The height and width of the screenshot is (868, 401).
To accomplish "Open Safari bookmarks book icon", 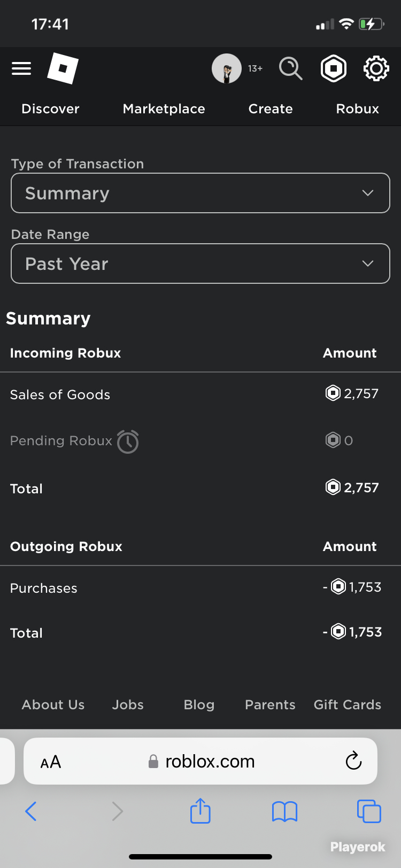I will tap(284, 811).
